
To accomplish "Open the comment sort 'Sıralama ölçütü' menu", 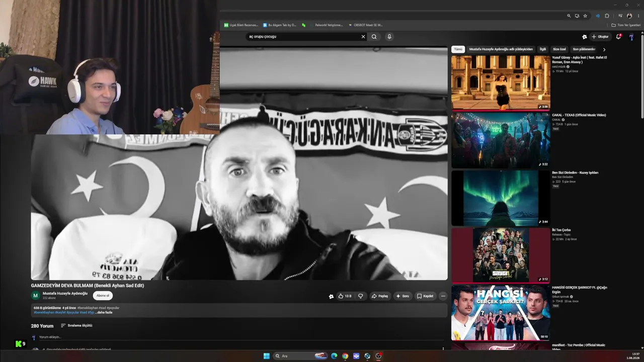I will point(76,326).
